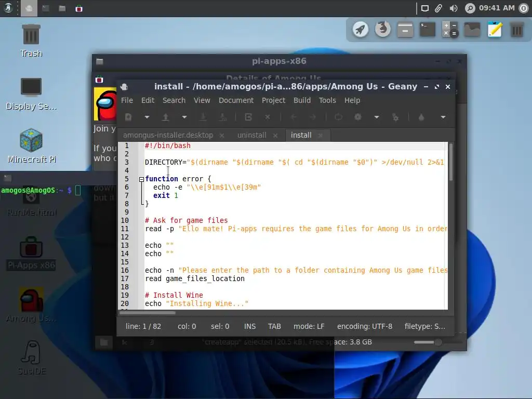Click the file manager taskbar button in panel

click(x=62, y=8)
